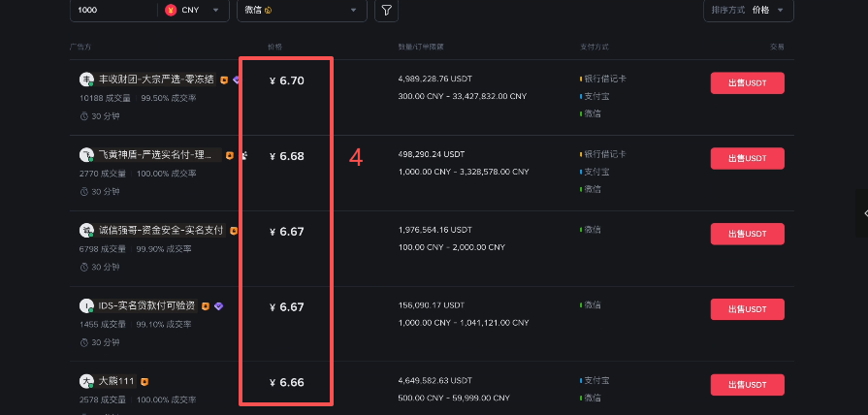Click orange verified badge next to 飞黄神盾
868x415 pixels.
[230, 156]
